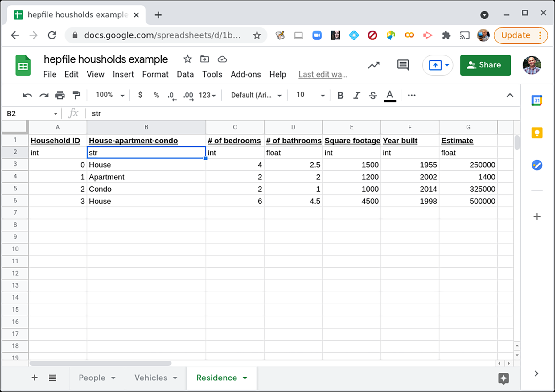Open Google Keep side panel icon
The image size is (555, 392).
point(537,133)
